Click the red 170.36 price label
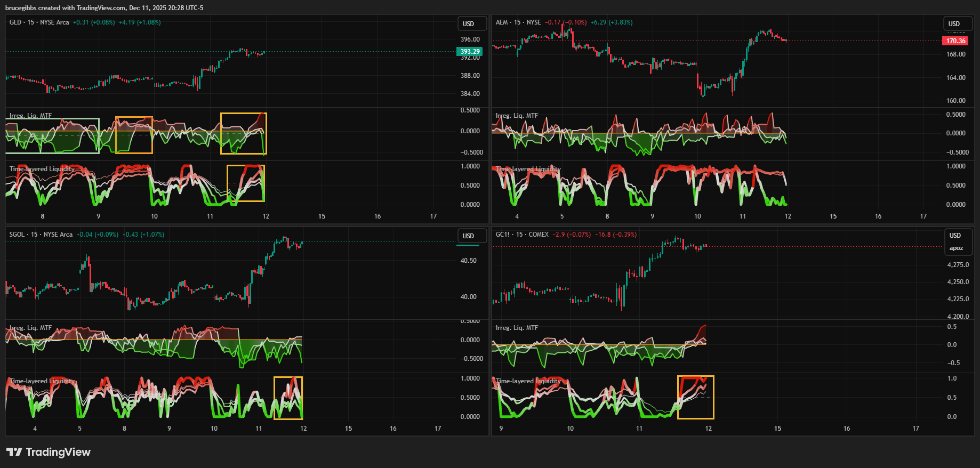Screen dimensions: 980x468 click(x=955, y=41)
